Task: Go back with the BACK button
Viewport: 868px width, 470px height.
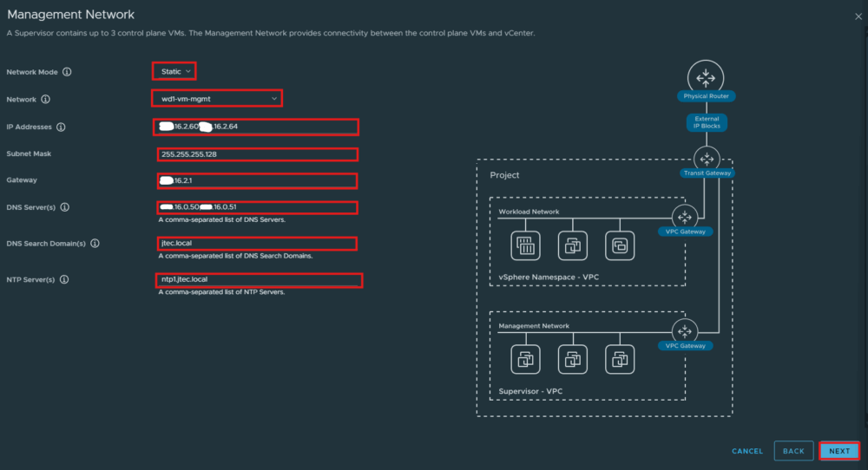Action: [x=793, y=451]
